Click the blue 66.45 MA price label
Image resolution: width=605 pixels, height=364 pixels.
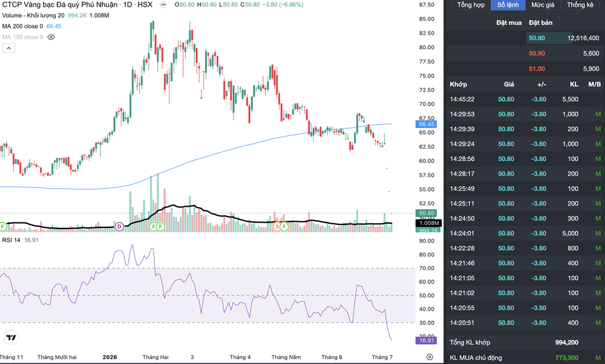point(427,124)
